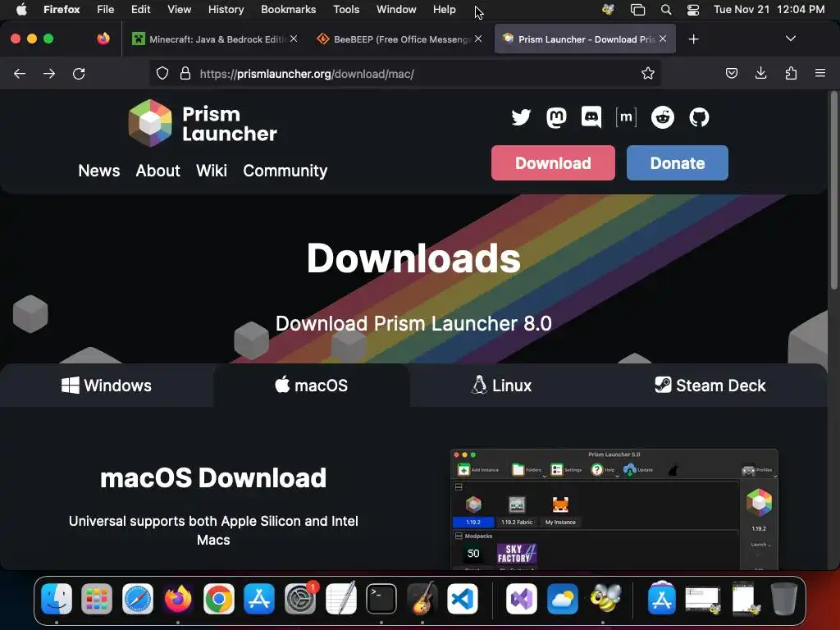
Task: Open Finder from the Dock
Action: (57, 598)
